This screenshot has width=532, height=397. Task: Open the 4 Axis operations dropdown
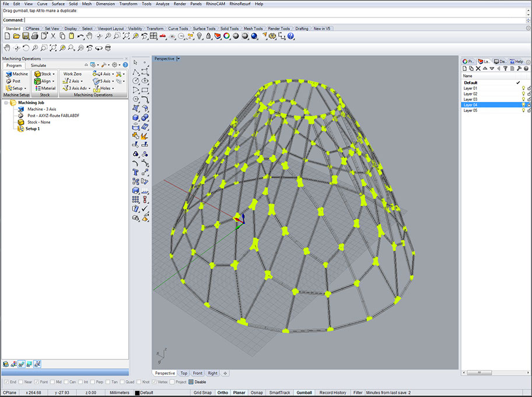point(113,74)
